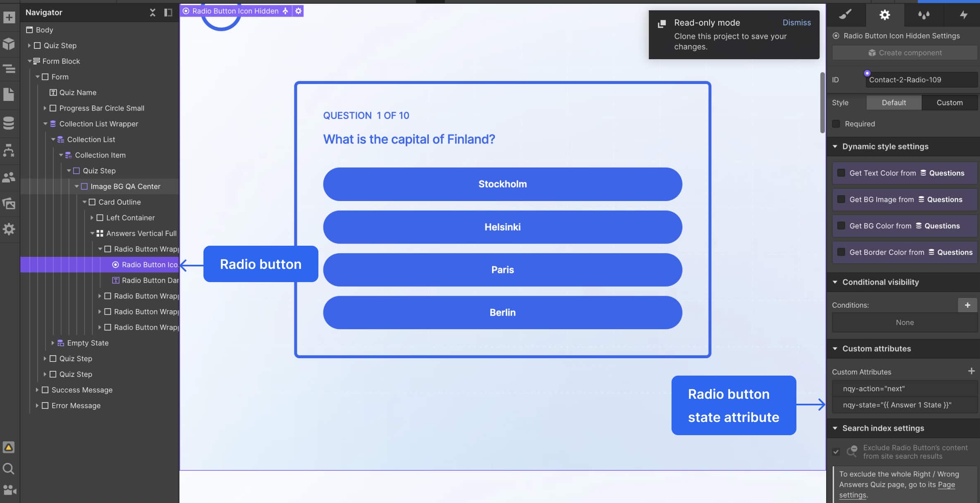Collapse the Conditional visibility section
980x503 pixels.
tap(835, 282)
